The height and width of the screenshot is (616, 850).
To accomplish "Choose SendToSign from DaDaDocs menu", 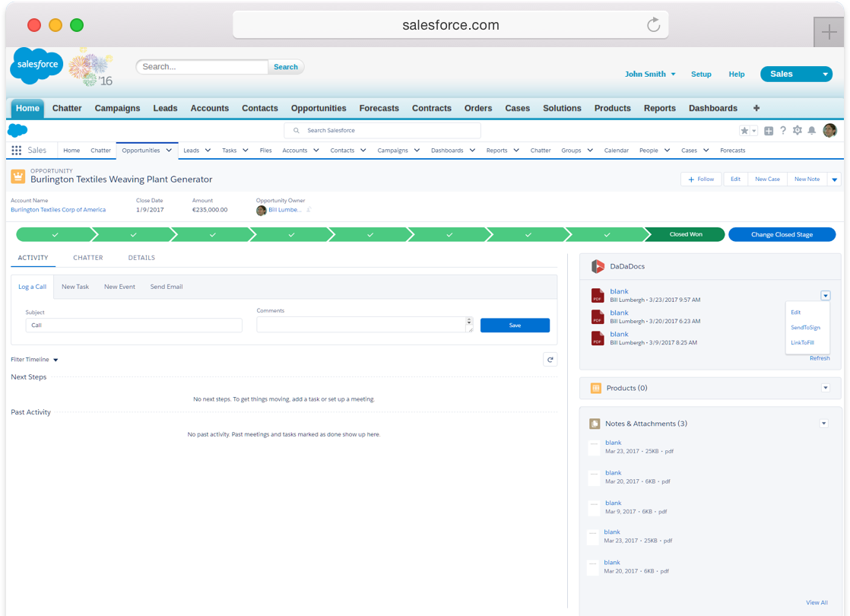I will [805, 328].
